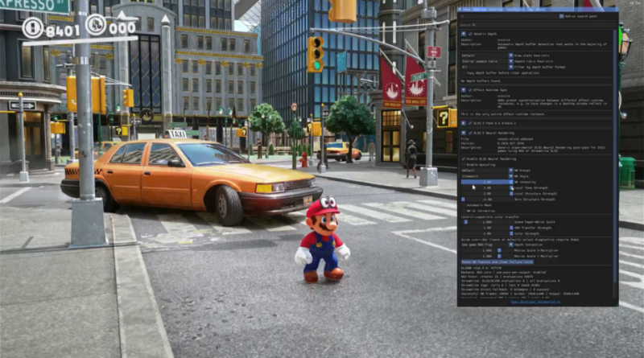644x358 pixels.
Task: Enable the NR UI Correction checkbox
Action: (x=464, y=211)
